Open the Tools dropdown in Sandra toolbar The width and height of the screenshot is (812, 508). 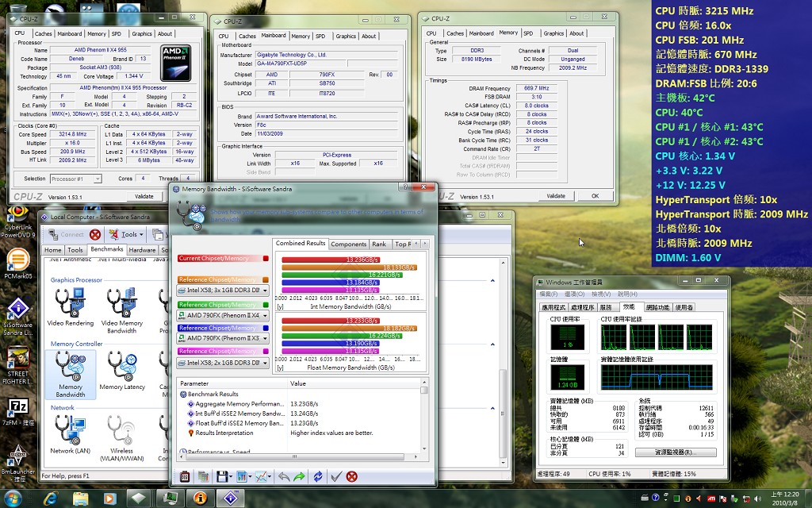coord(128,234)
